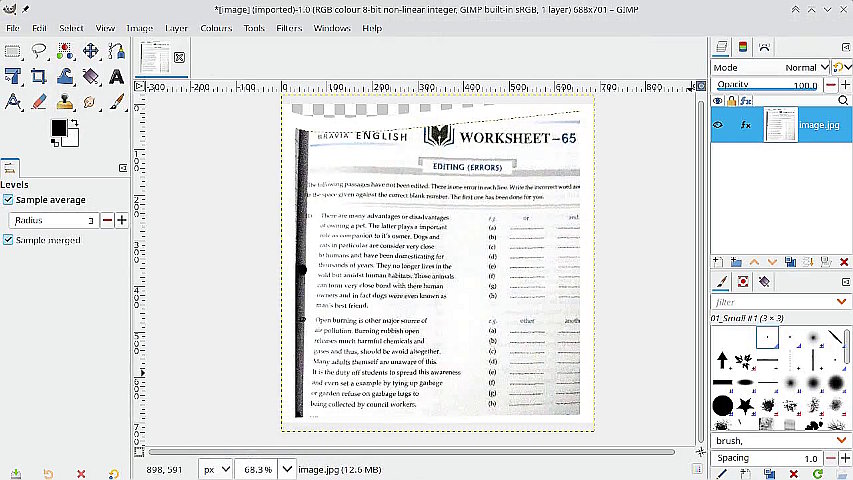Open the Colours menu

click(x=216, y=28)
